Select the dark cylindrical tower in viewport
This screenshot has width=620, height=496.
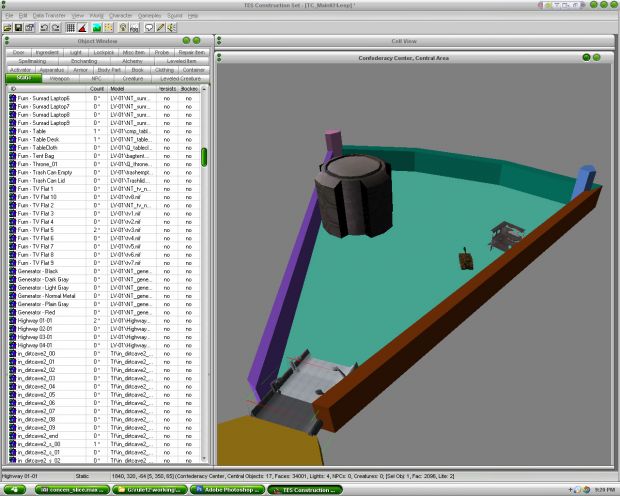click(x=355, y=197)
